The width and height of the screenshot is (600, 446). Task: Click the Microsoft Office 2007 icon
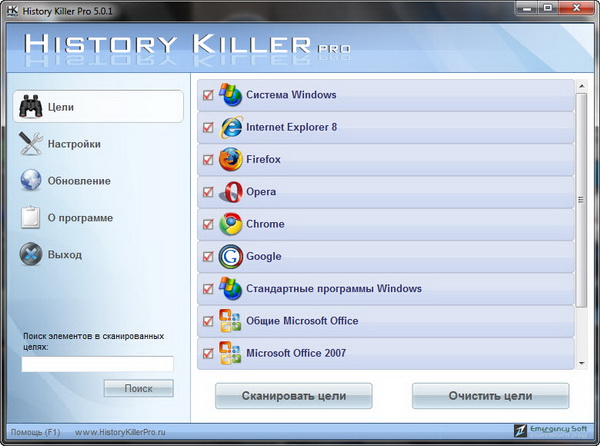231,353
